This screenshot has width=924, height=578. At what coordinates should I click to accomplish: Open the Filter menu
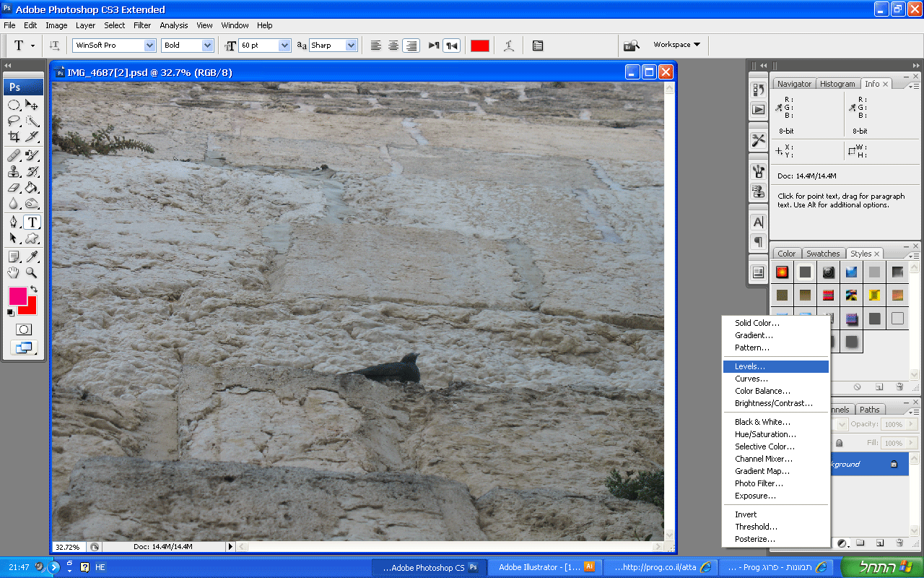[x=142, y=25]
